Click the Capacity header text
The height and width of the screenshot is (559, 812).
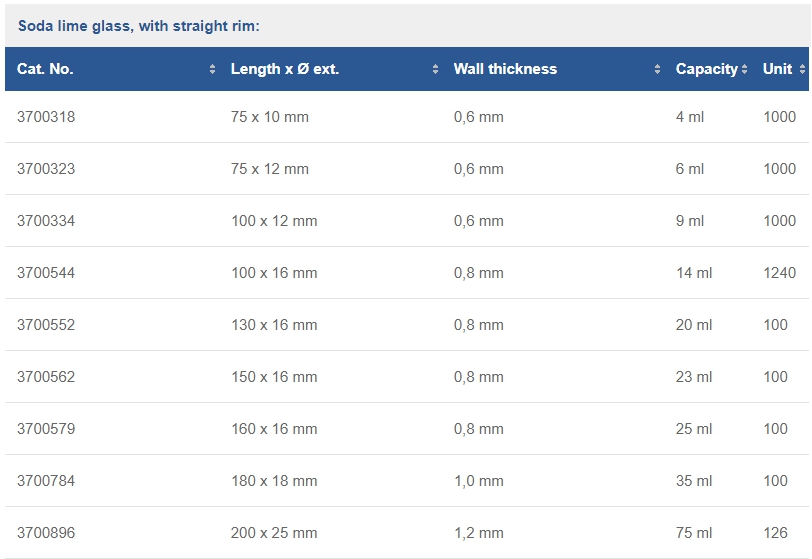click(x=706, y=69)
